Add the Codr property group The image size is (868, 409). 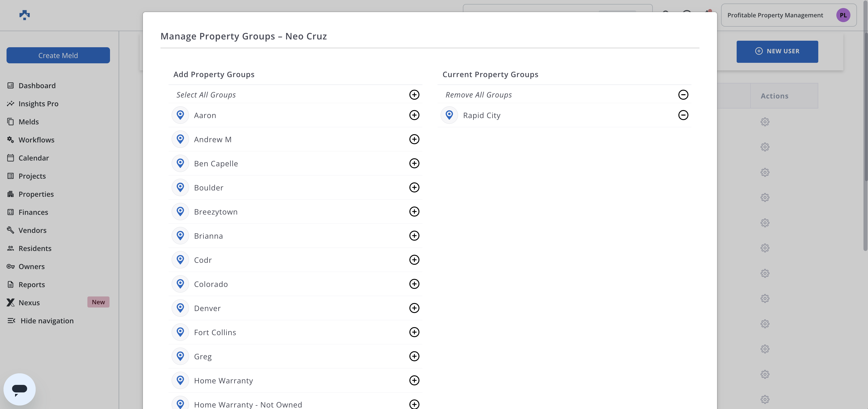tap(414, 260)
